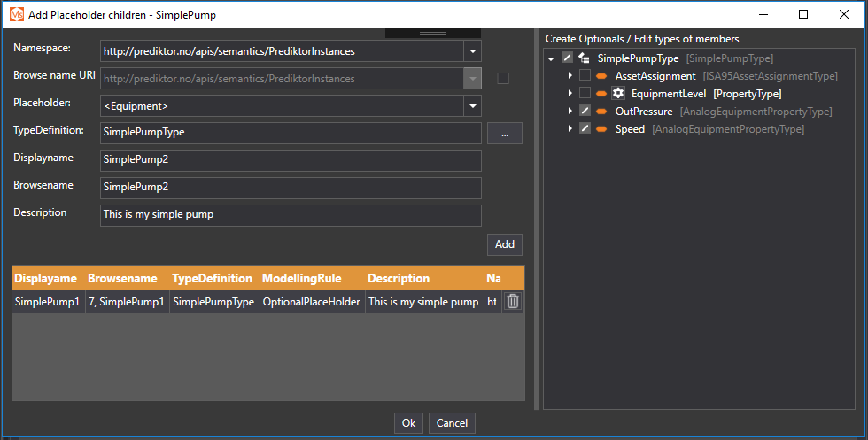Screen dimensions: 868x440
Task: Enable the AssetAssignment checkbox
Action: 585,76
